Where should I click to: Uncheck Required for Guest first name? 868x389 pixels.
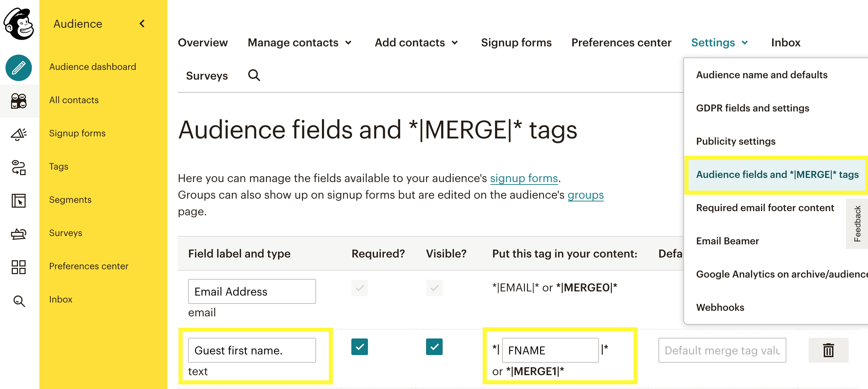coord(359,347)
